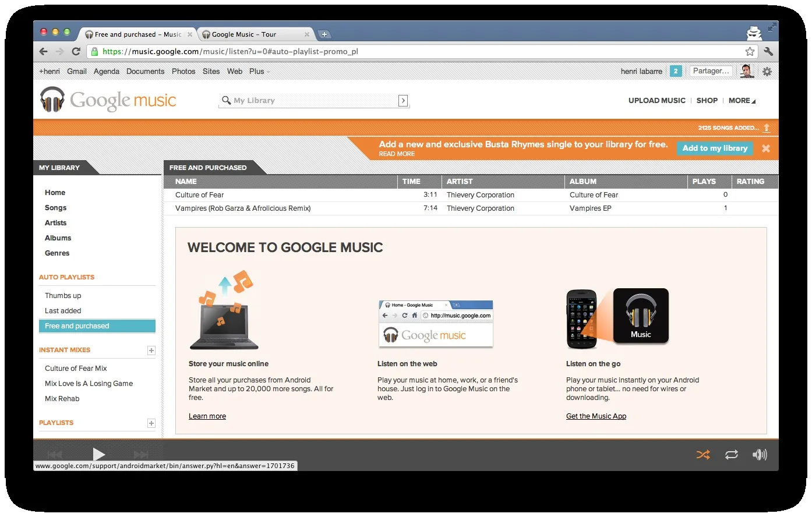Switch to the Google Music - Tour tab
This screenshot has width=812, height=517.
click(x=255, y=34)
